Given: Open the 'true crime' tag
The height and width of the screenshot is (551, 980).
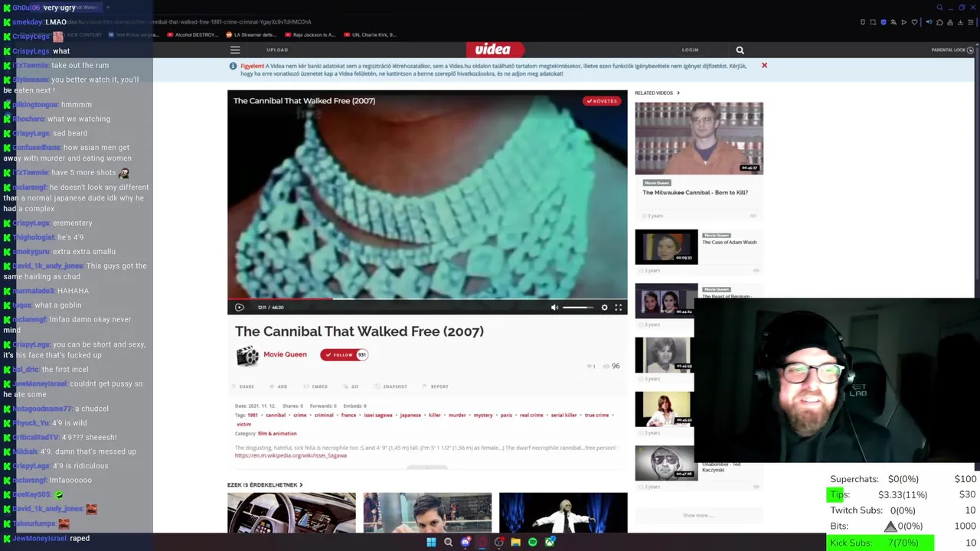Looking at the screenshot, I should click(x=596, y=415).
